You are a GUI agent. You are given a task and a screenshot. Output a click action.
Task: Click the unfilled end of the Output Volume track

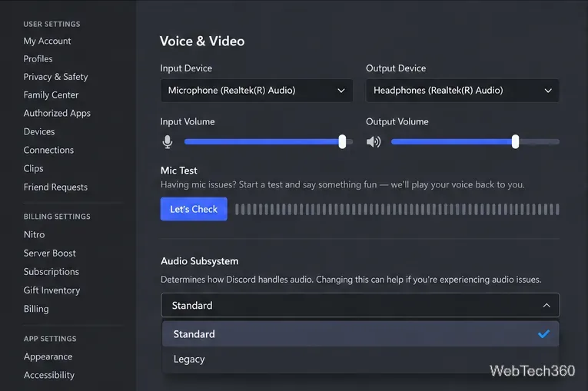tap(540, 141)
